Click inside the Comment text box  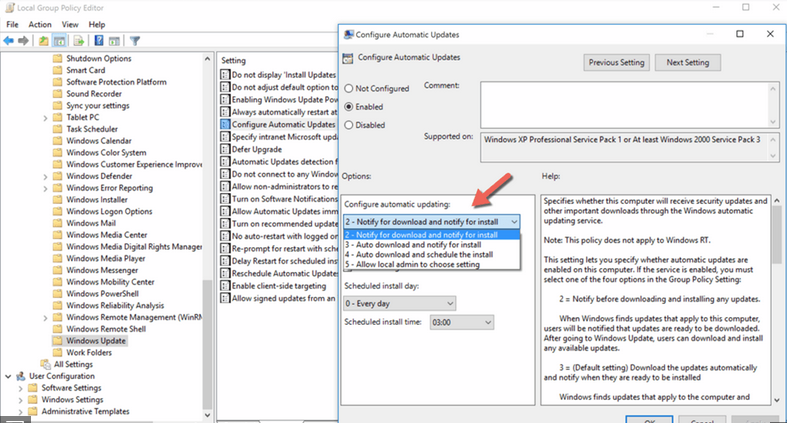click(x=626, y=105)
